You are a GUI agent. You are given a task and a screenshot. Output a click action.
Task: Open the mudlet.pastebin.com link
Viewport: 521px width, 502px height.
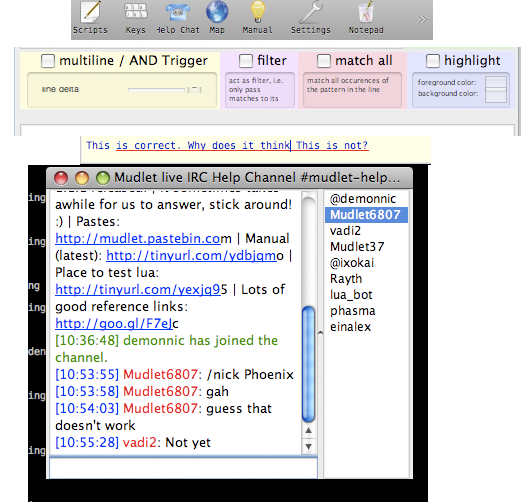[x=138, y=239]
